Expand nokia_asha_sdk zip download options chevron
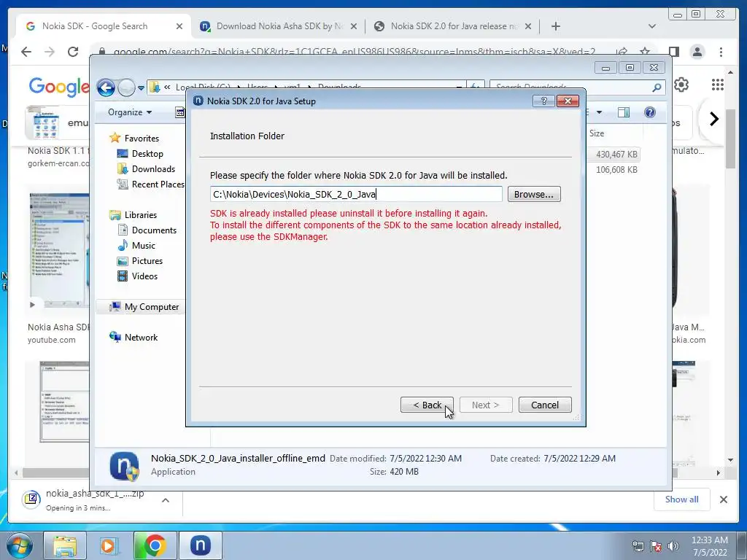 pyautogui.click(x=166, y=500)
